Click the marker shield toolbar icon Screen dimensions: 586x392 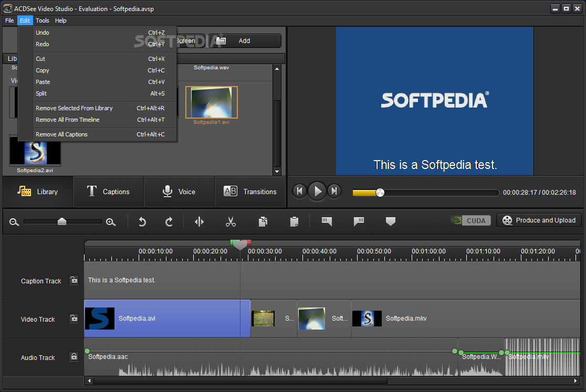click(391, 222)
